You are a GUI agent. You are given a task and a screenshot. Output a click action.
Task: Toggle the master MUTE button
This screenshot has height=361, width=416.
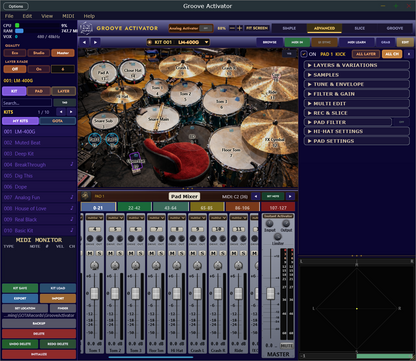point(286,345)
